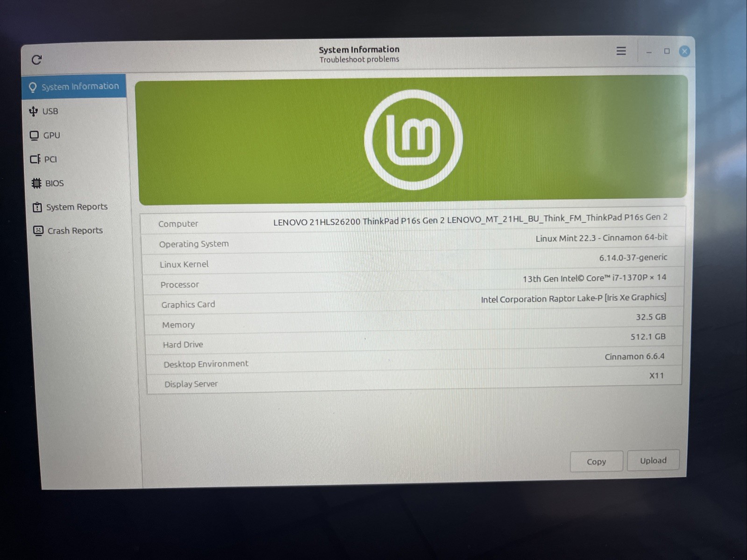Image resolution: width=747 pixels, height=560 pixels.
Task: Go to the BIOS section
Action: point(77,183)
